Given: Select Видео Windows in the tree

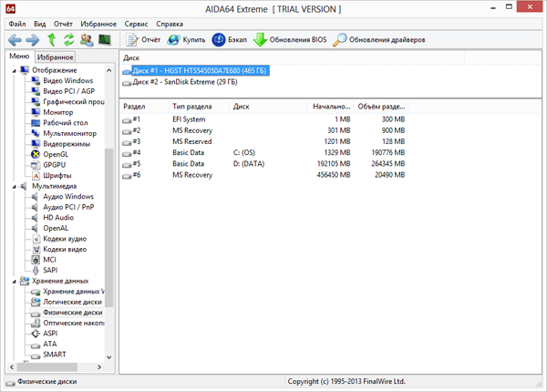Looking at the screenshot, I should pyautogui.click(x=67, y=80).
